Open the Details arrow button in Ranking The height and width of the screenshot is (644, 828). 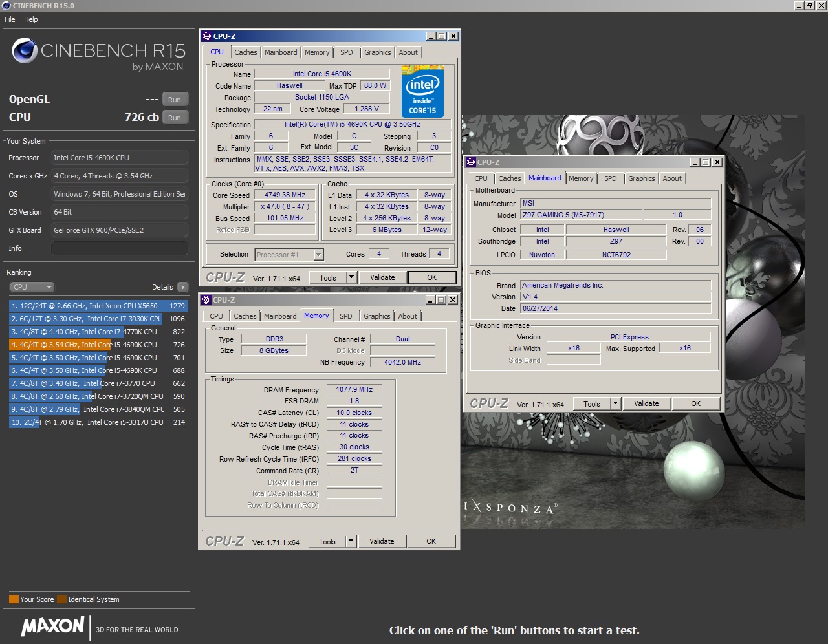coord(183,287)
